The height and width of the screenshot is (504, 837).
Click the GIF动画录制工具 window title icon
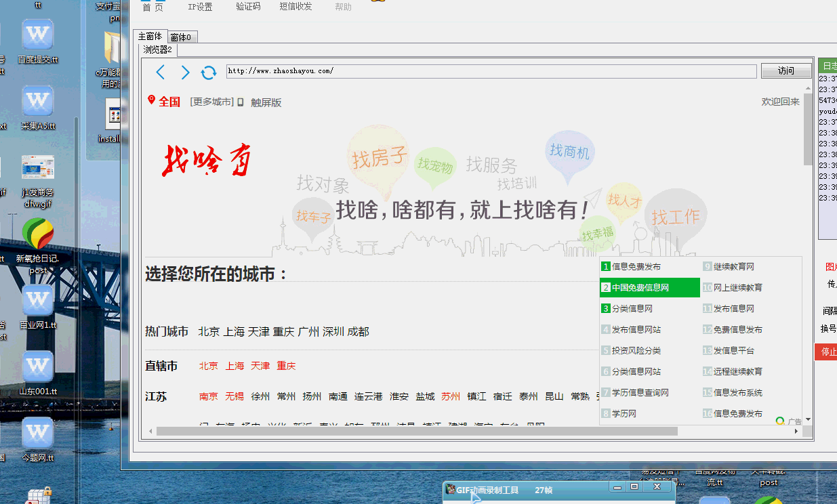click(x=451, y=489)
